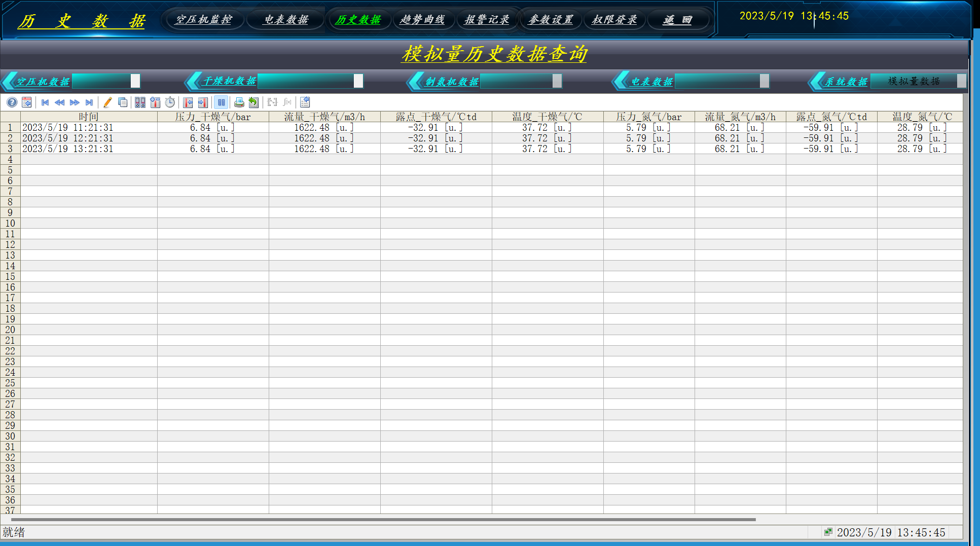Click the 系统数据 link label
Image resolution: width=980 pixels, height=546 pixels.
coord(846,82)
